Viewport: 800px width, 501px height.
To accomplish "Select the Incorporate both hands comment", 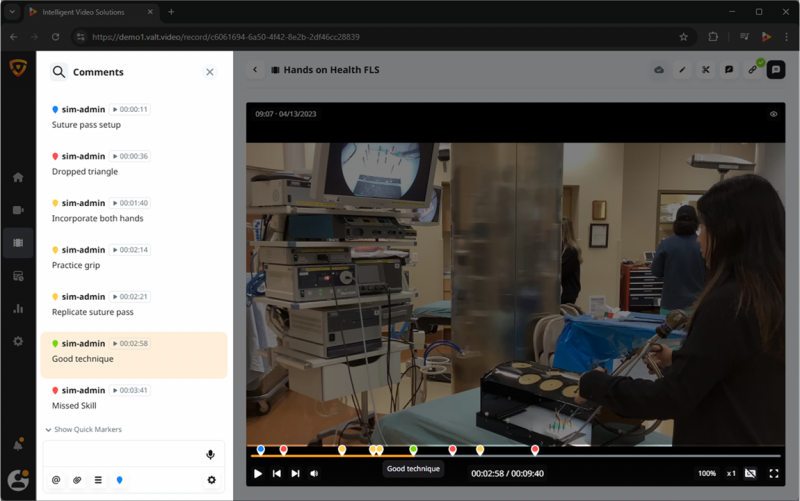I will click(97, 218).
